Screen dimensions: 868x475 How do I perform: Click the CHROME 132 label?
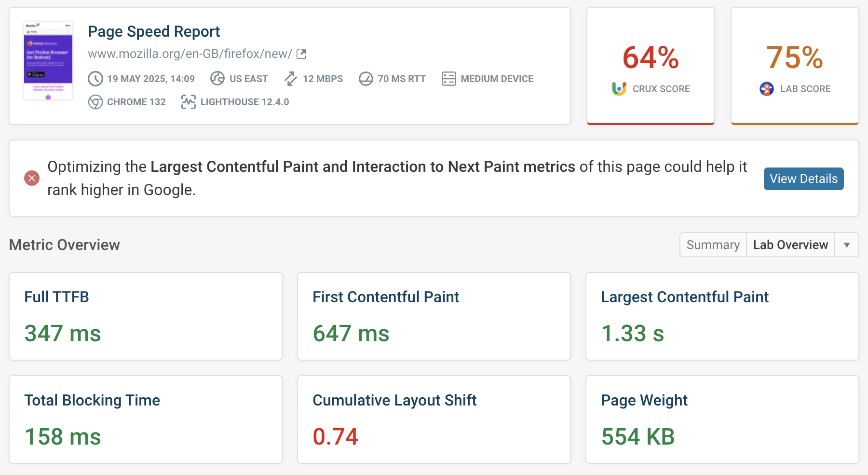click(136, 102)
